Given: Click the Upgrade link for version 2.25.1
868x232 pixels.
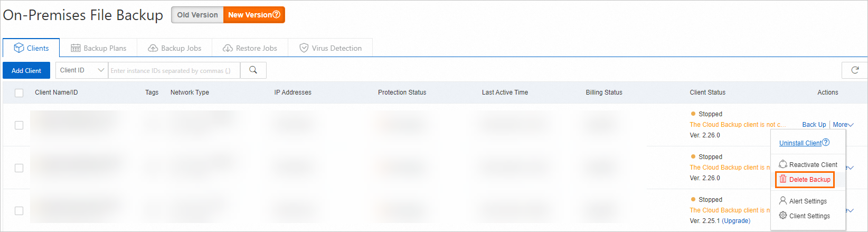Looking at the screenshot, I should [736, 221].
